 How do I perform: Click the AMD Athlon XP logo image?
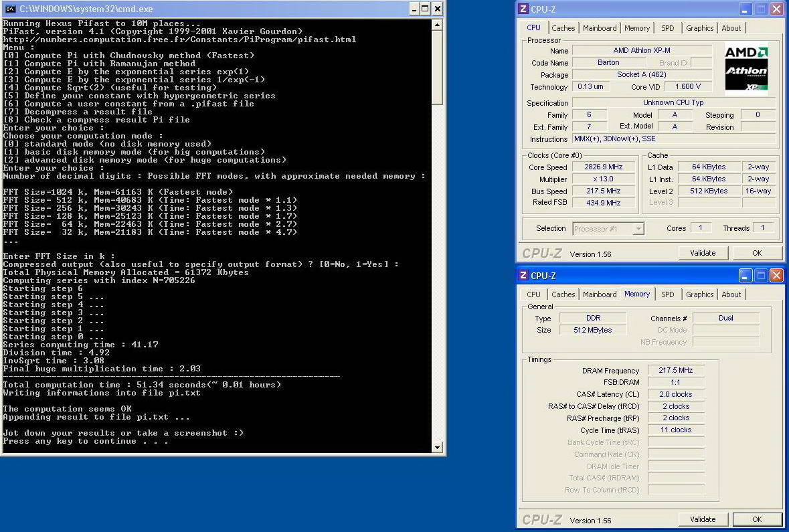coord(746,68)
